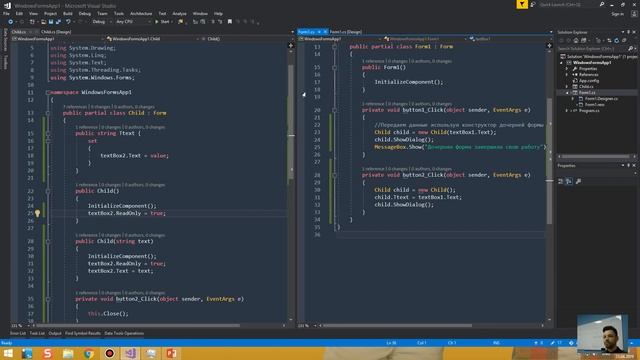The width and height of the screenshot is (640, 360).
Task: Open the Any CPU platform dropdown
Action: (x=133, y=22)
